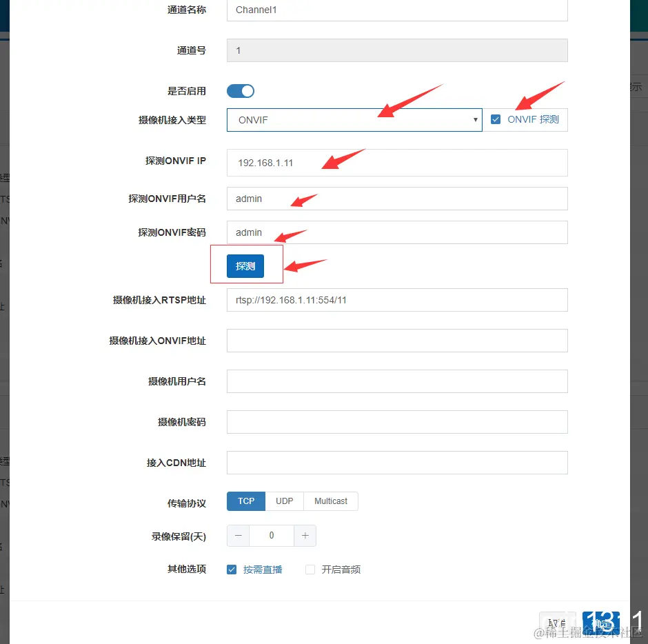Viewport: 648px width, 644px height.
Task: Expand the camera access type combo box
Action: (354, 119)
